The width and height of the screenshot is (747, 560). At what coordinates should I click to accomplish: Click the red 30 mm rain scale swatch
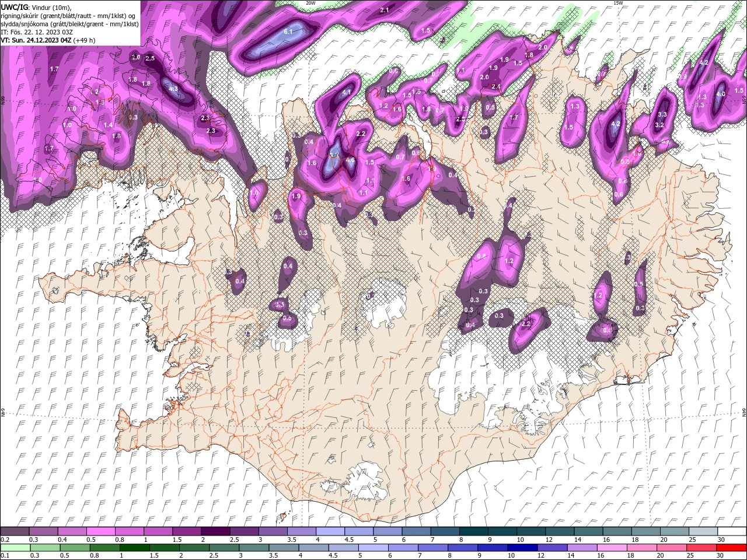tap(732, 548)
